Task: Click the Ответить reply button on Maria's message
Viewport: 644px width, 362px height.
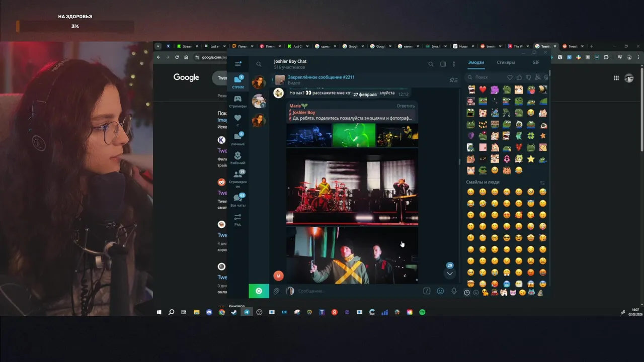Action: 406,106
